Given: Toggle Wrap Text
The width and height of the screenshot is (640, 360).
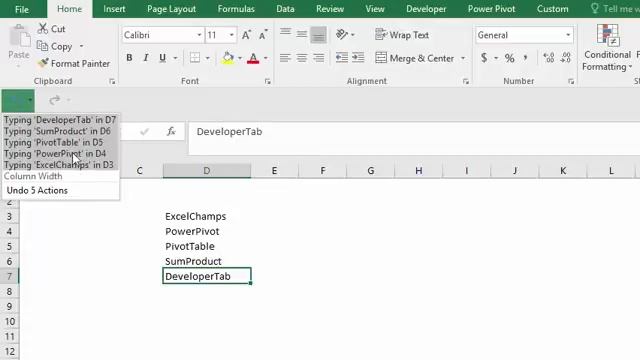Looking at the screenshot, I should pos(402,35).
